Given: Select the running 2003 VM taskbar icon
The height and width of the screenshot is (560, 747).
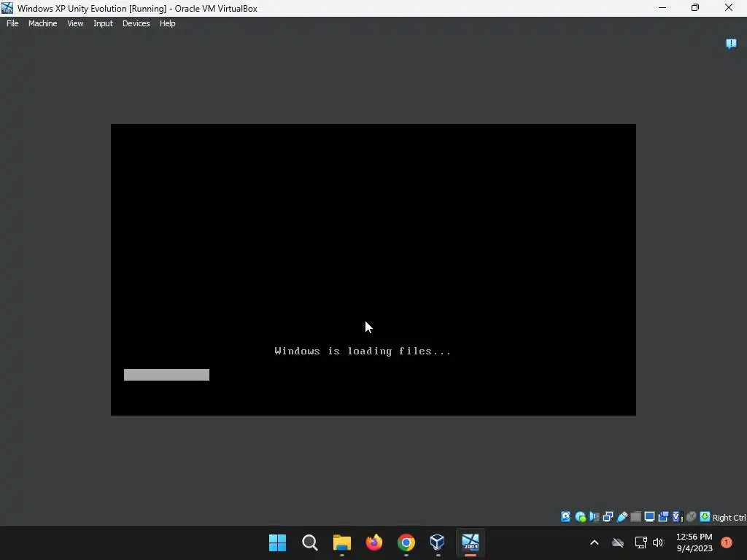Looking at the screenshot, I should click(471, 542).
